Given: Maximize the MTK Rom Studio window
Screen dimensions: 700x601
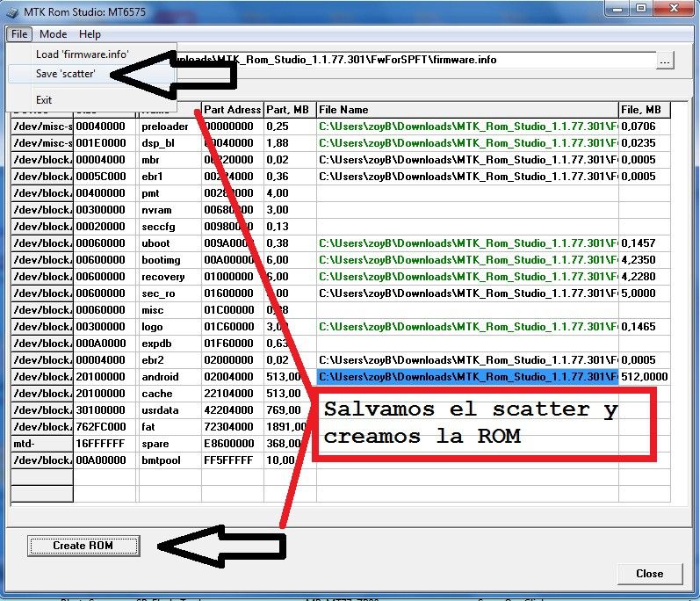Looking at the screenshot, I should (641, 9).
